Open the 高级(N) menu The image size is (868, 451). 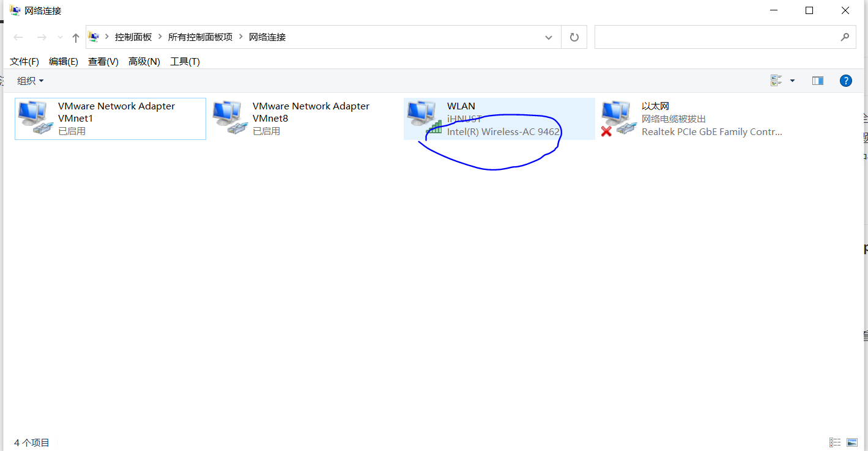[x=144, y=62]
